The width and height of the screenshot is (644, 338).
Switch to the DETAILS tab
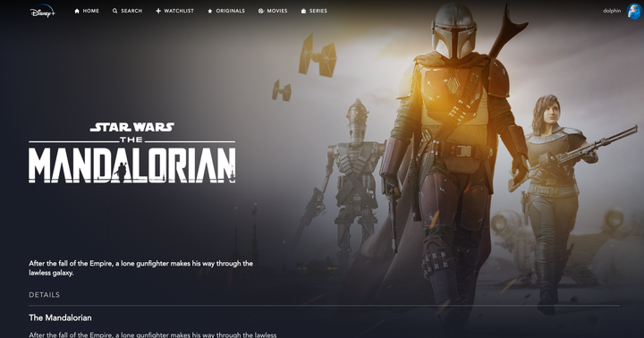45,295
